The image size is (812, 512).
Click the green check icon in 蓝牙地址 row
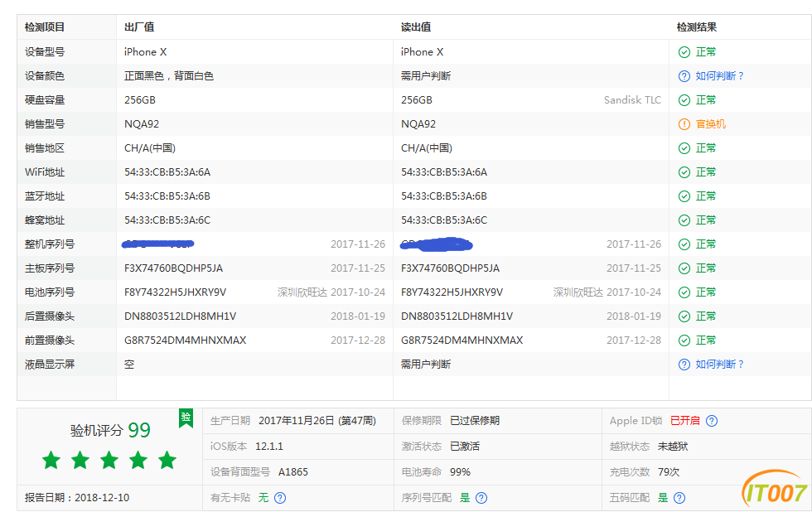pyautogui.click(x=684, y=196)
